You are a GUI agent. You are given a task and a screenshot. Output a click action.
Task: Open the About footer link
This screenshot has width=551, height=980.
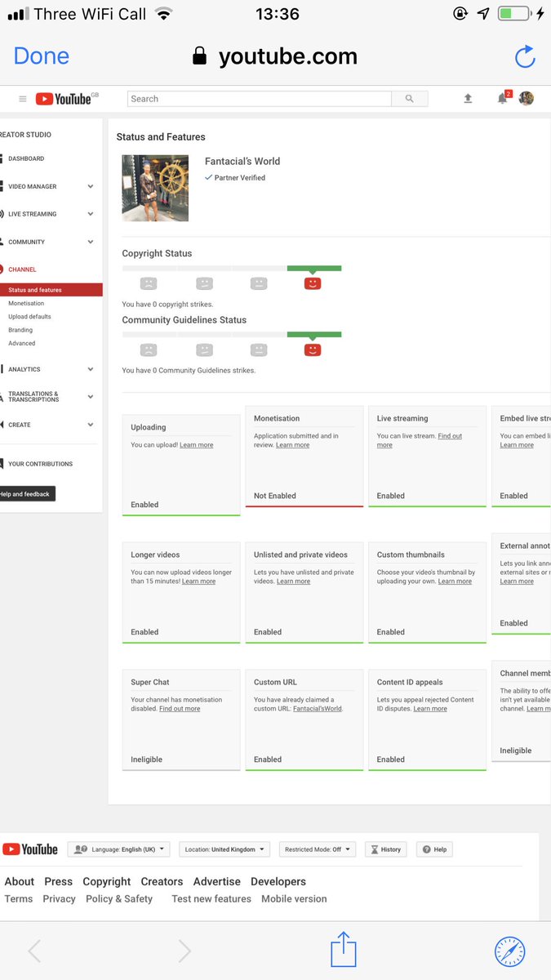pos(20,882)
